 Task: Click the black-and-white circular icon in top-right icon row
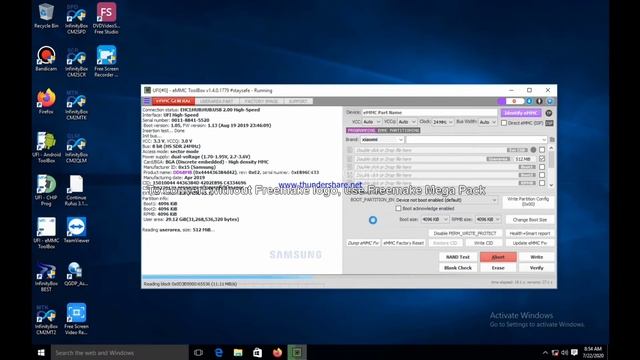pos(539,101)
